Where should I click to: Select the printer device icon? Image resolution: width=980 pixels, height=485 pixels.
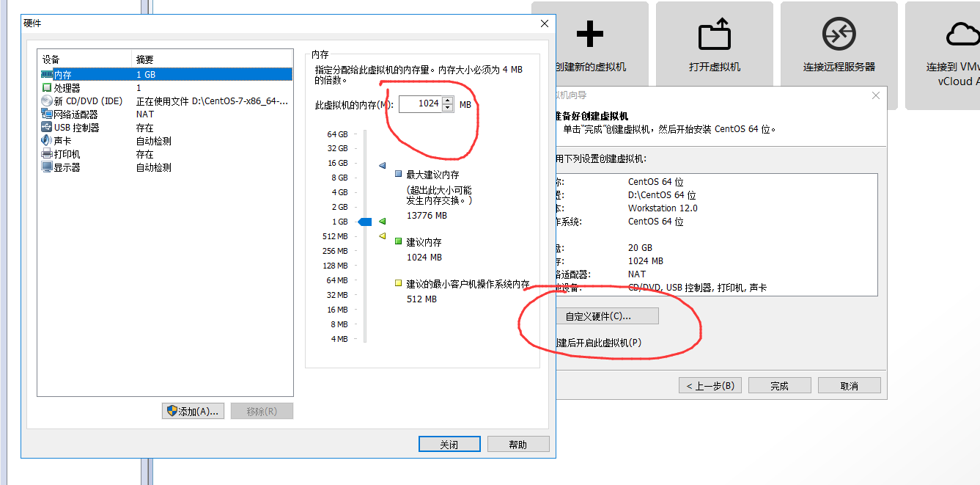pyautogui.click(x=47, y=154)
